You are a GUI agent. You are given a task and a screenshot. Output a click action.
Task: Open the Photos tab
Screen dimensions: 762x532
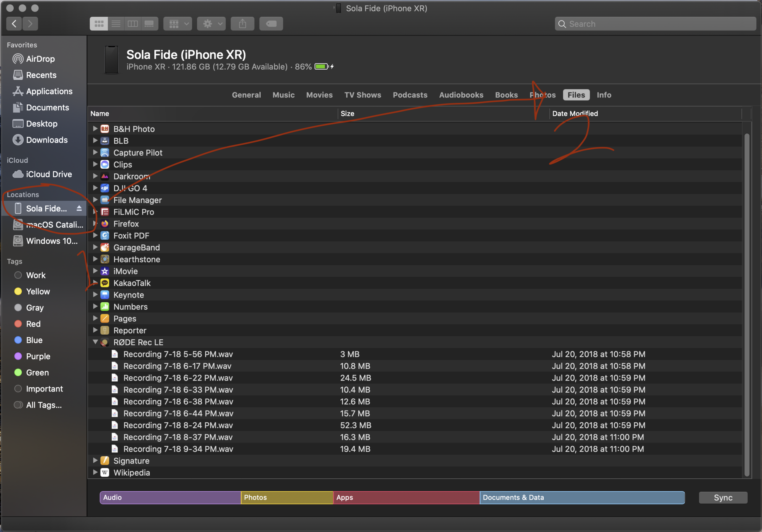coord(542,95)
